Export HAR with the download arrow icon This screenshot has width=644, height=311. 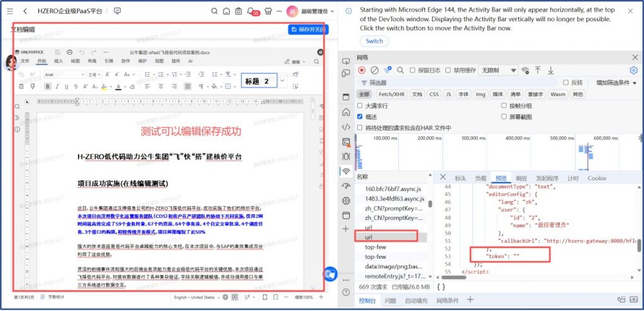[x=550, y=70]
